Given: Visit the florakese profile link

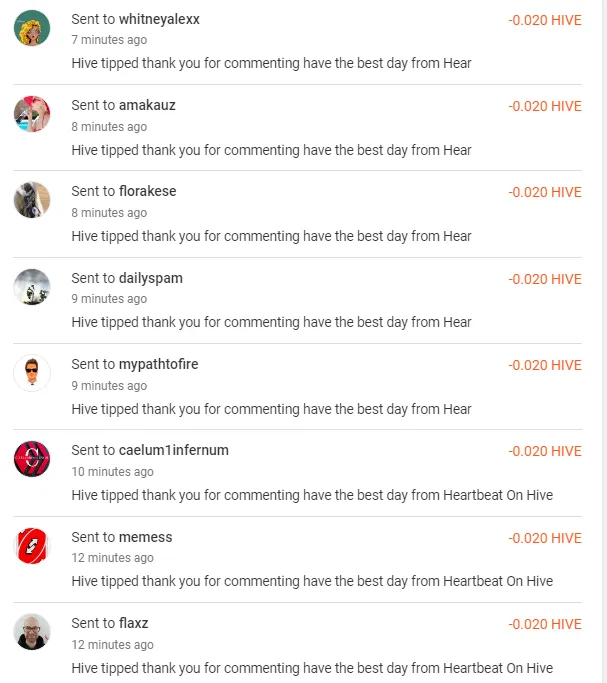Looking at the screenshot, I should coord(147,191).
